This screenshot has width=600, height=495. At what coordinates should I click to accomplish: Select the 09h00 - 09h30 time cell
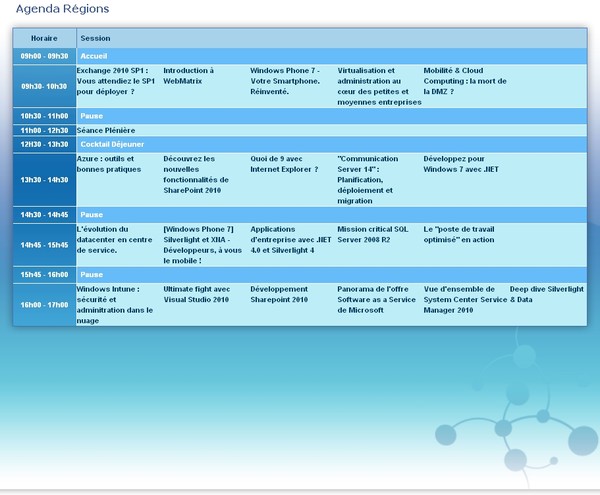tap(44, 56)
